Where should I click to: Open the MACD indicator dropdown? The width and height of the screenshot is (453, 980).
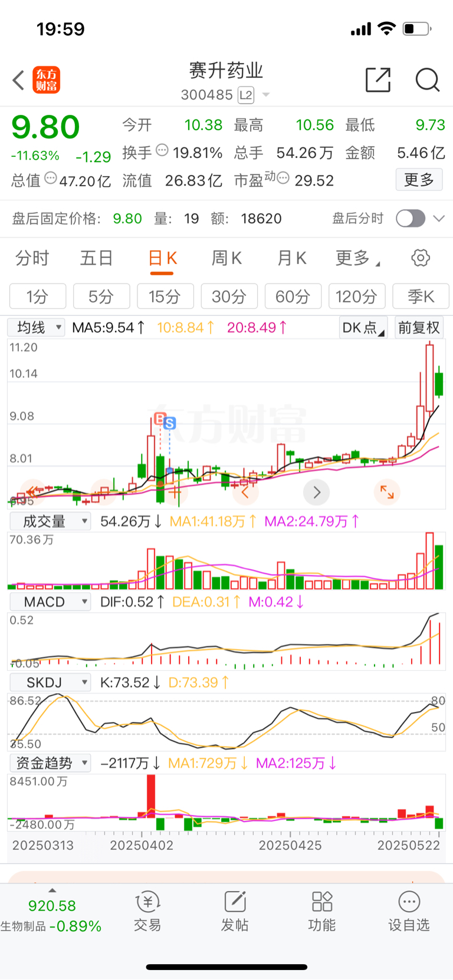coord(51,602)
